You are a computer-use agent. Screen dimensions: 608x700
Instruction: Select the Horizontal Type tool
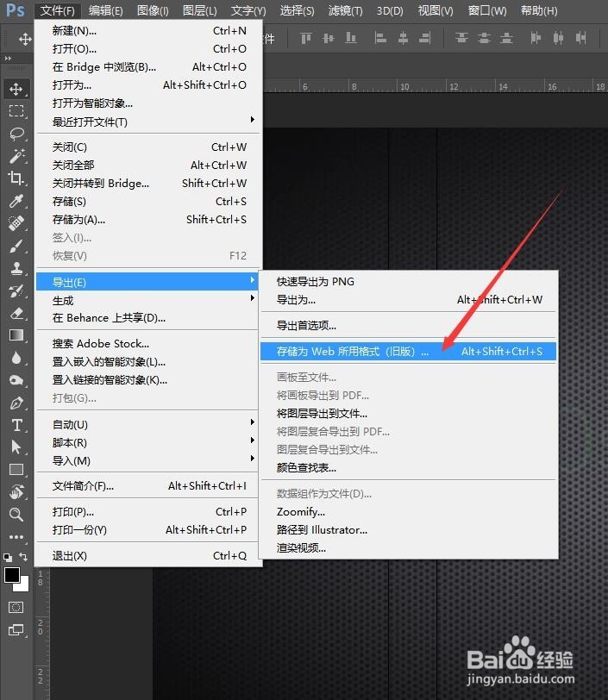tap(16, 425)
